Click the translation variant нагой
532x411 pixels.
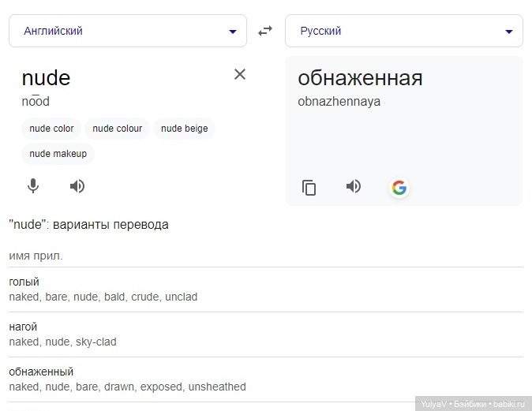click(23, 327)
